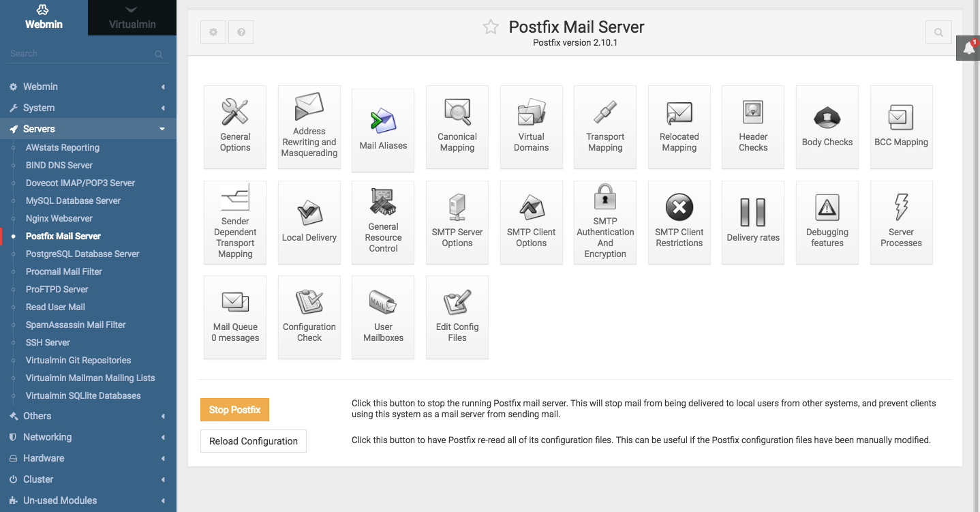Open Local Delivery settings

coord(309,222)
